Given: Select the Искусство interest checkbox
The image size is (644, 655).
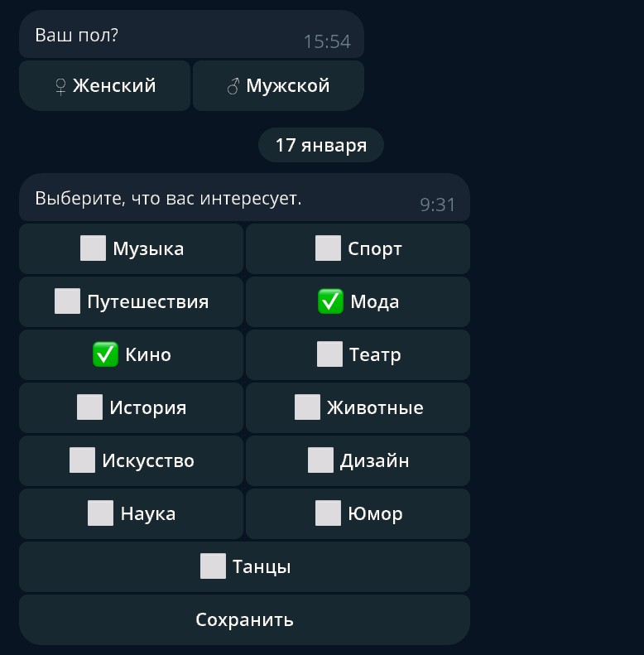Looking at the screenshot, I should (83, 460).
